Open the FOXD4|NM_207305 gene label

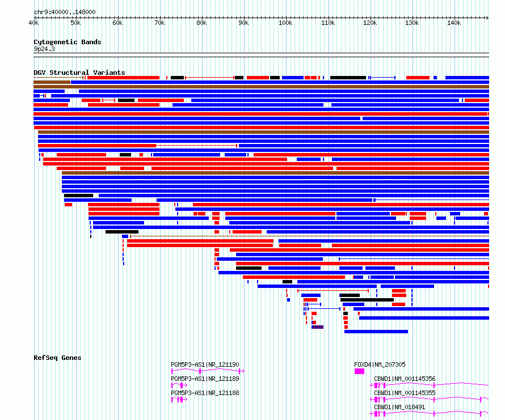pyautogui.click(x=380, y=364)
